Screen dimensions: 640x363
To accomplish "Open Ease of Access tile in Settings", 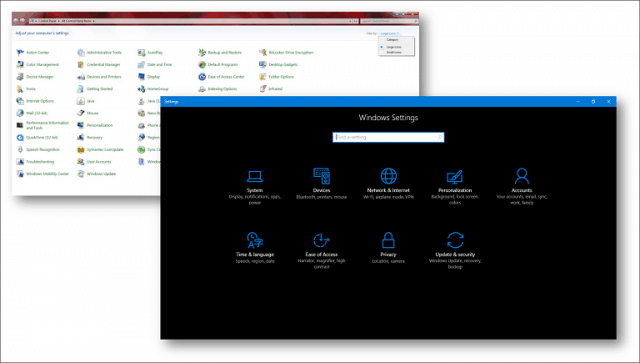I will pyautogui.click(x=321, y=251).
